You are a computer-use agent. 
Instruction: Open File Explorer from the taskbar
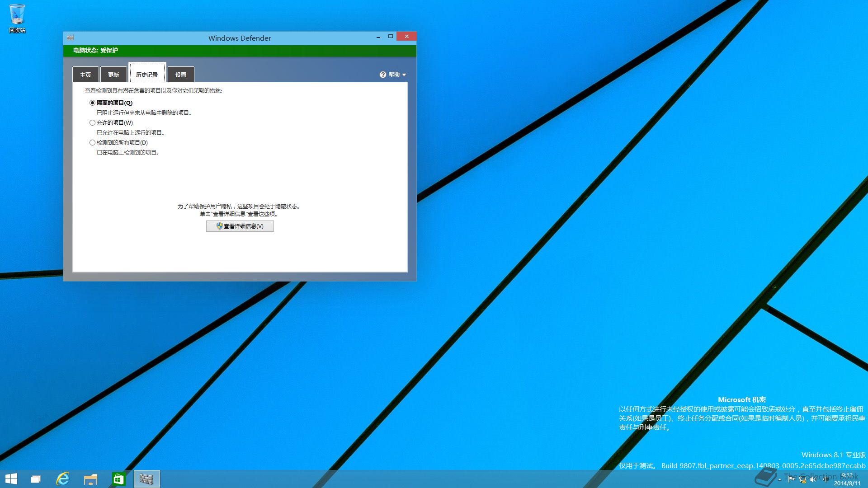(x=90, y=479)
